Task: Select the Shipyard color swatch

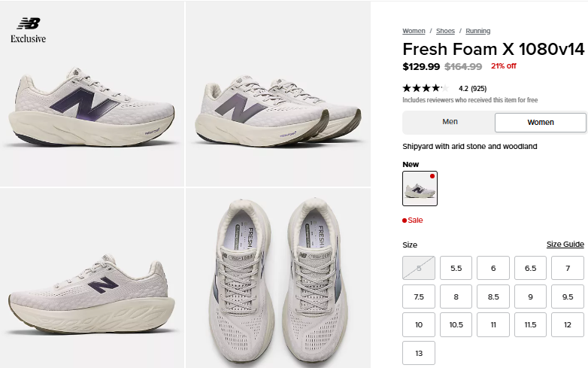Action: (x=420, y=188)
